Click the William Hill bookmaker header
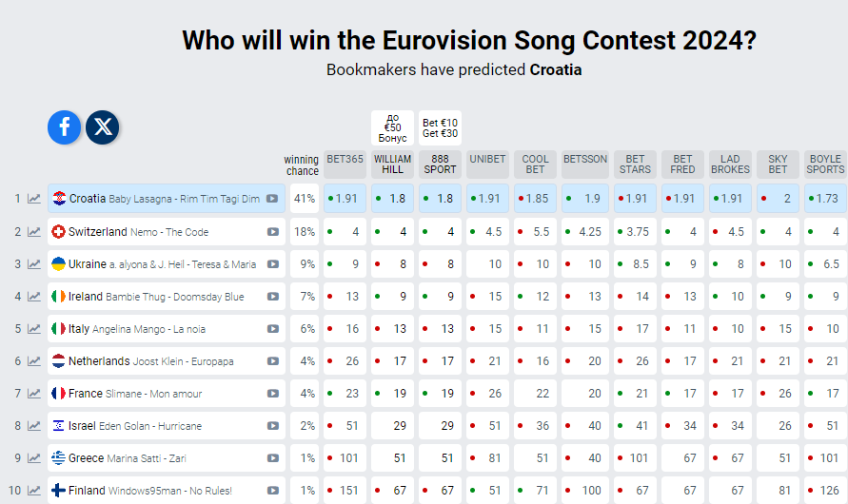 (x=392, y=165)
